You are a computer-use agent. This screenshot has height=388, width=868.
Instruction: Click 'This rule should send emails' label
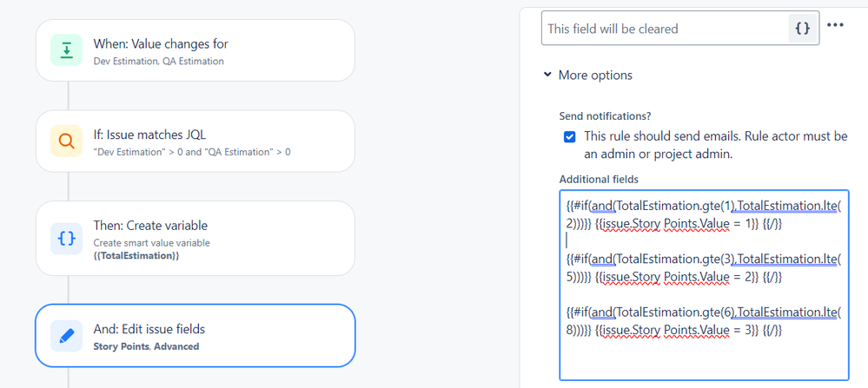(x=715, y=136)
